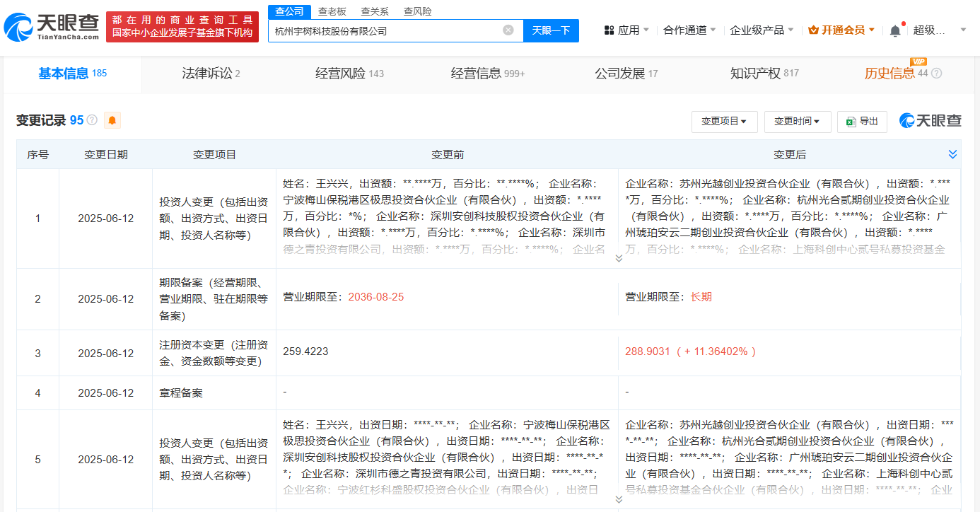The image size is (980, 512).
Task: Click the TianYanCha logo in header
Action: [51, 27]
